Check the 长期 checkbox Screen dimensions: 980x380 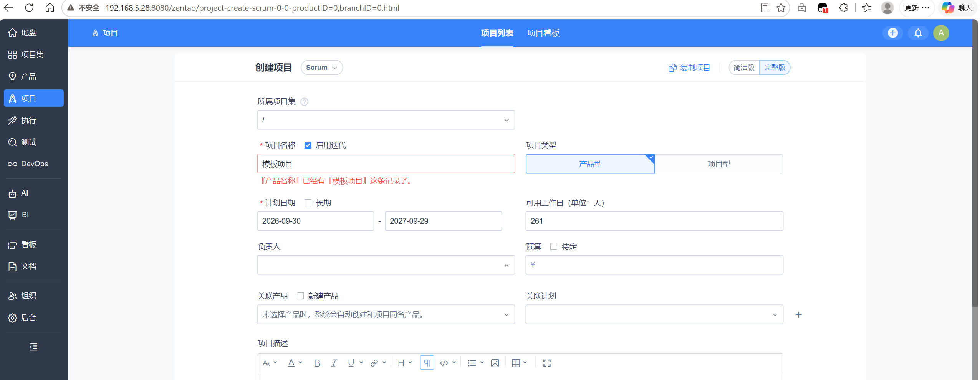point(308,203)
